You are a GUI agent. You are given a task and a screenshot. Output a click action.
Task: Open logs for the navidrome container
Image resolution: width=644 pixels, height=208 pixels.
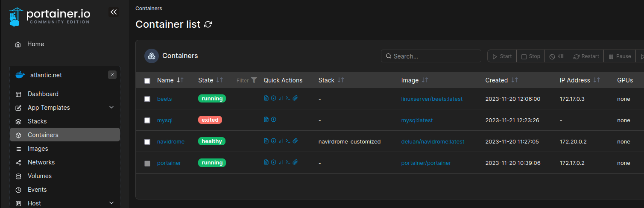pyautogui.click(x=266, y=141)
